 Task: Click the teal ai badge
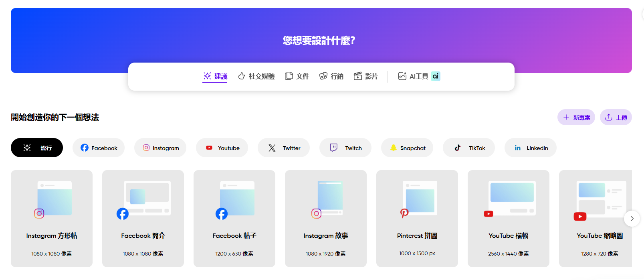[x=436, y=76]
